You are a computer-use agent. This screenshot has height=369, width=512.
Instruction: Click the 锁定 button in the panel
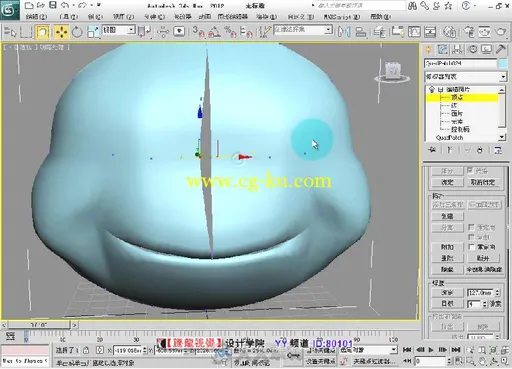(447, 182)
